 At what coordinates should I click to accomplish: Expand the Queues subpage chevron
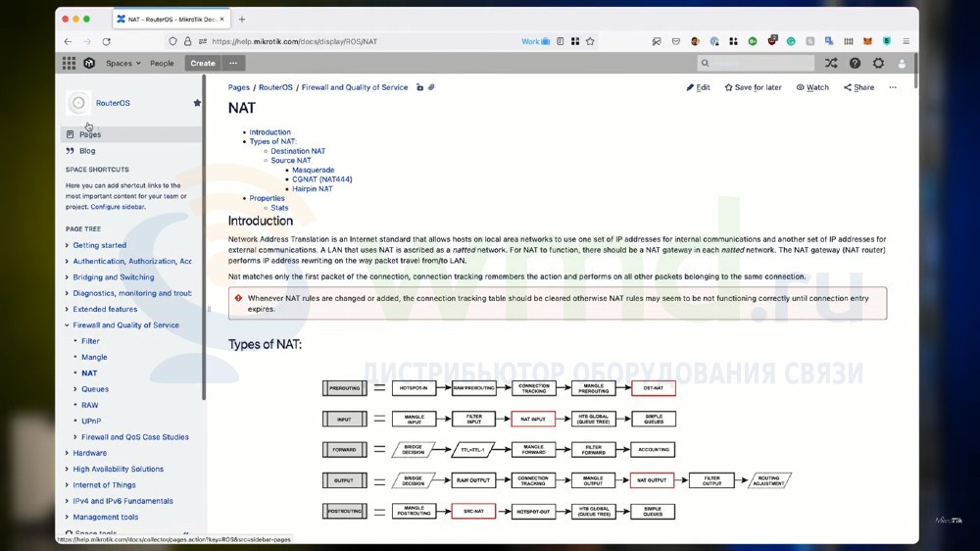coord(75,389)
